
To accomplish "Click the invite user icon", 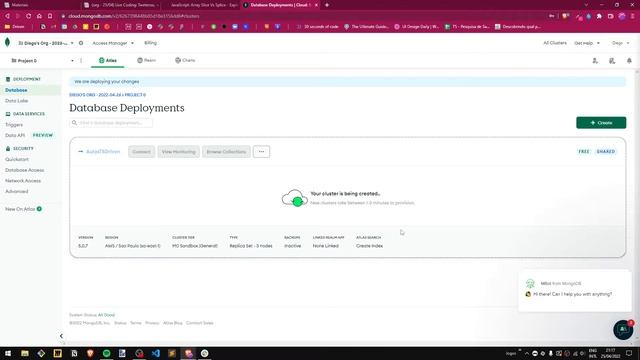I will [595, 61].
